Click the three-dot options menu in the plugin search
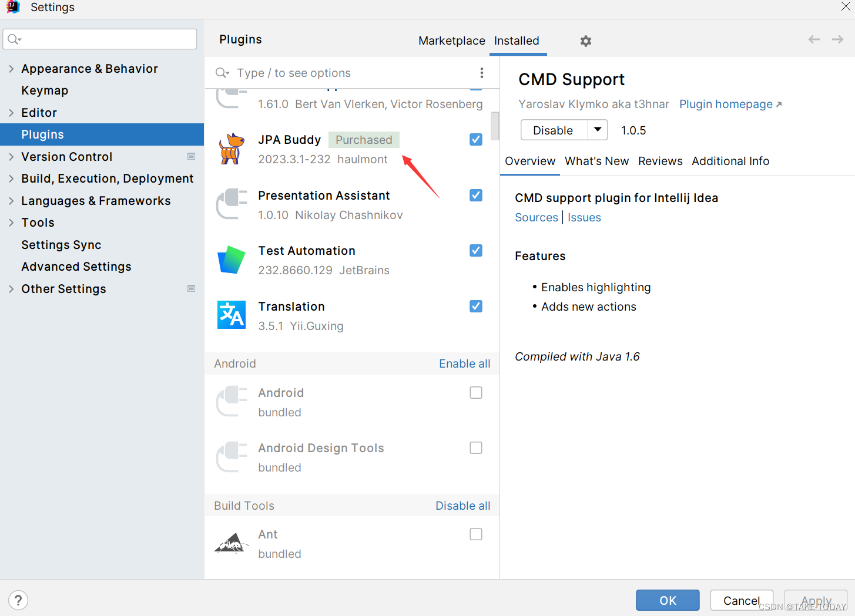The width and height of the screenshot is (855, 616). tap(482, 73)
